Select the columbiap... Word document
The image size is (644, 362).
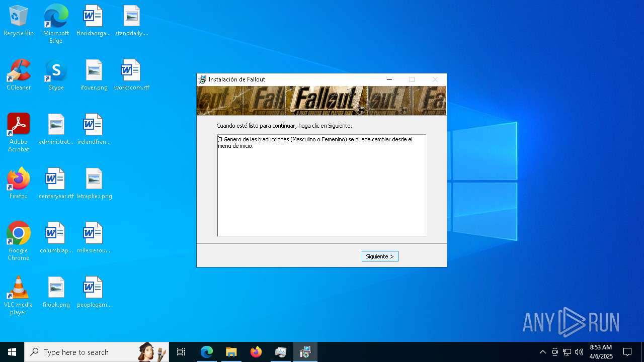point(56,238)
